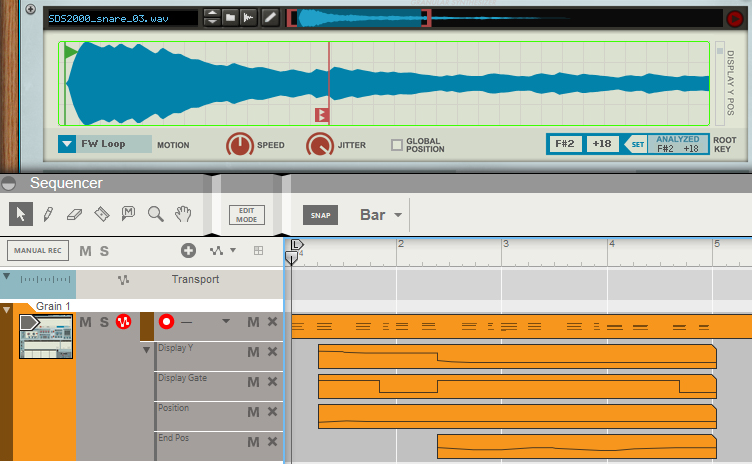
Task: Enable the Global Position checkbox
Action: pos(397,145)
